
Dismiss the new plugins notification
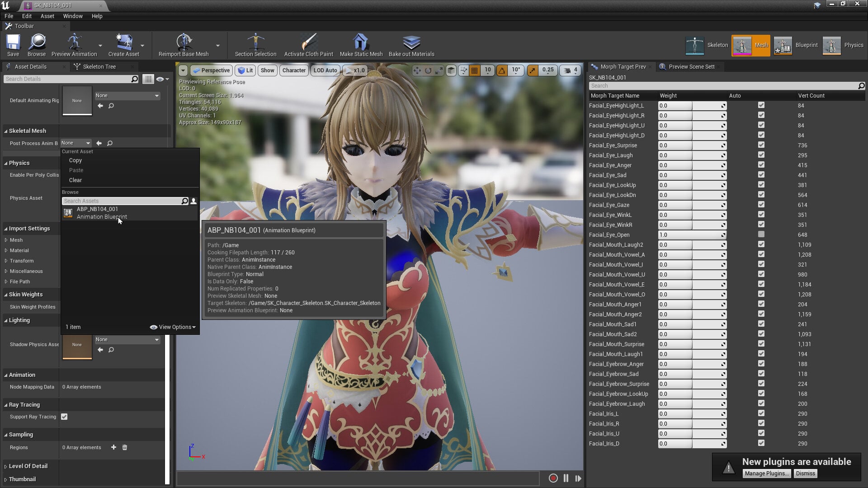(805, 474)
